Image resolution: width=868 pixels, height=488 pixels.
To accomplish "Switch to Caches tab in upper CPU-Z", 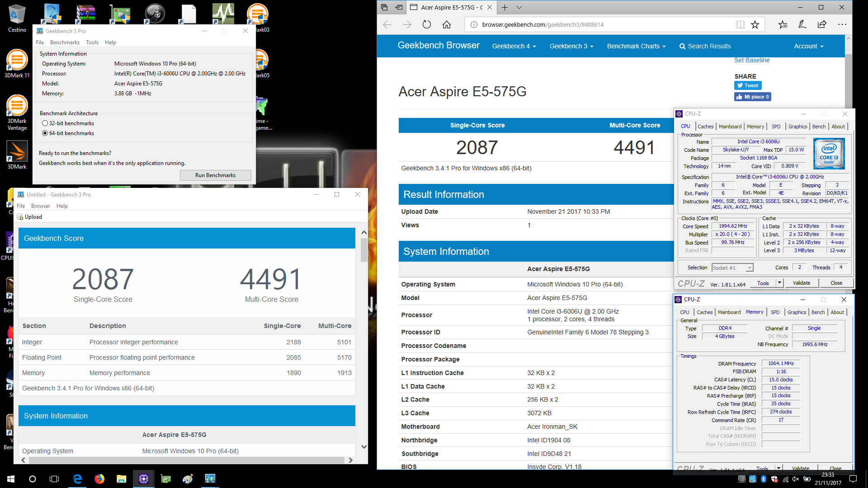I will [705, 127].
